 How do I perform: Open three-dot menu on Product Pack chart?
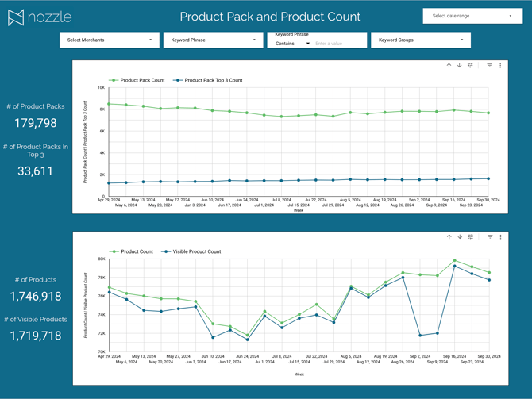tap(500, 66)
